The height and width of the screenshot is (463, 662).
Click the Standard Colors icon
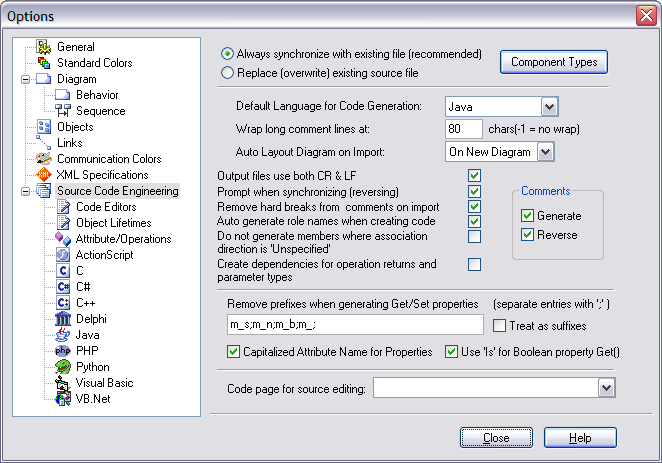coord(44,63)
